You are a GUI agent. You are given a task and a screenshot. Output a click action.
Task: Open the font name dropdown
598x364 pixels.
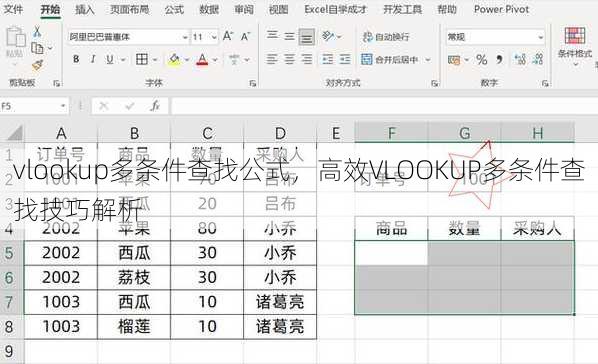185,37
